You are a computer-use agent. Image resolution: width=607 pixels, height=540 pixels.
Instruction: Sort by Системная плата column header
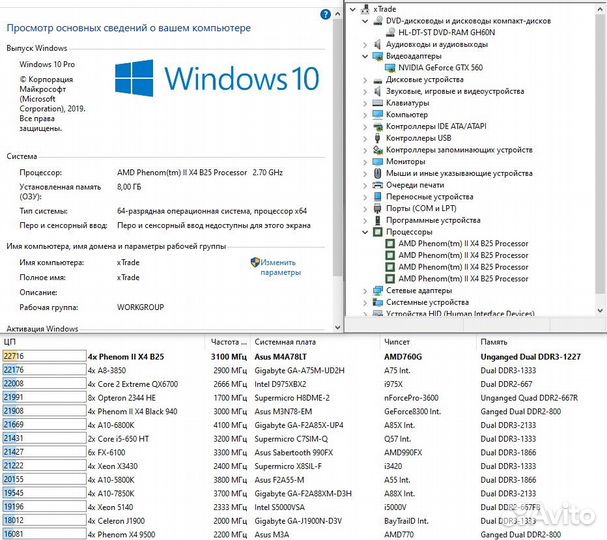tap(316, 342)
